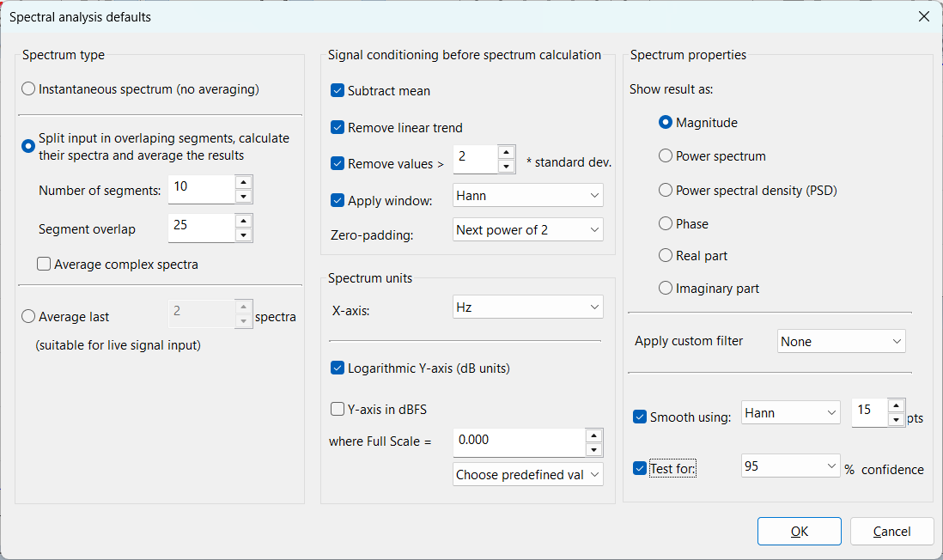Click the Full Scale value field
This screenshot has width=943, height=560.
(x=518, y=440)
